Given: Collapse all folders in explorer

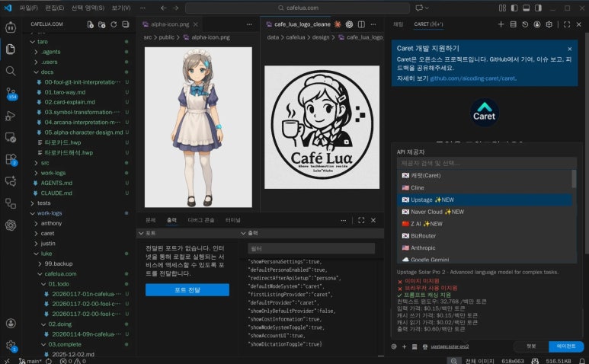Looking at the screenshot, I should (x=125, y=24).
